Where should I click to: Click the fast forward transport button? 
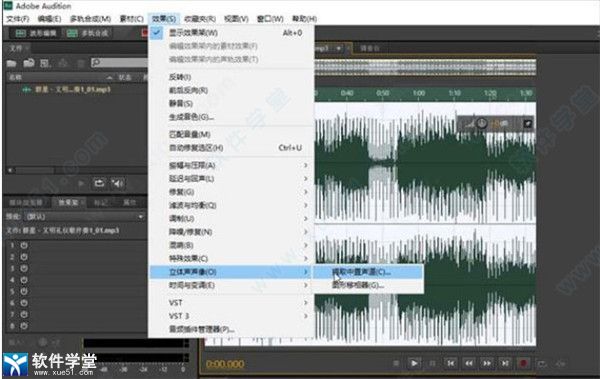point(487,363)
